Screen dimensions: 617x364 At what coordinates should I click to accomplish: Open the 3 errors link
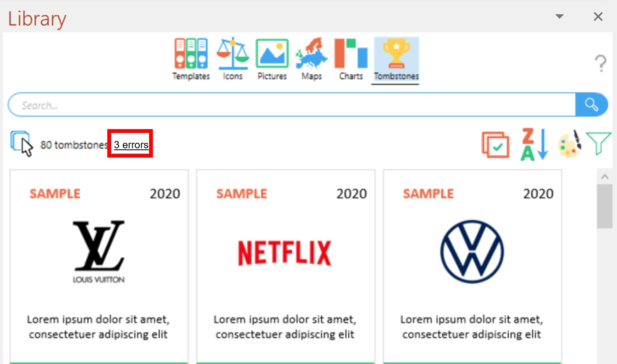click(131, 145)
